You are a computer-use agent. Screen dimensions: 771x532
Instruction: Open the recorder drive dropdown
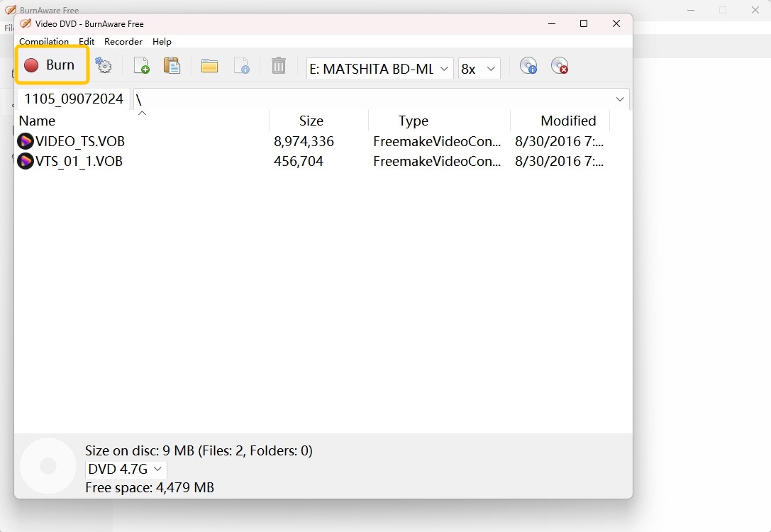[x=445, y=69]
